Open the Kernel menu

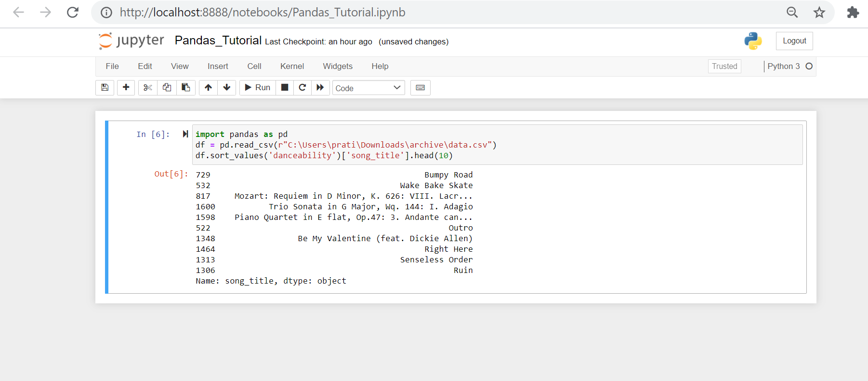point(292,66)
